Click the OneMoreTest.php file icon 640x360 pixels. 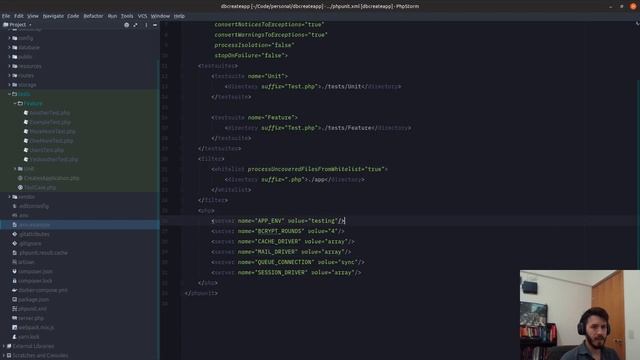pos(26,141)
